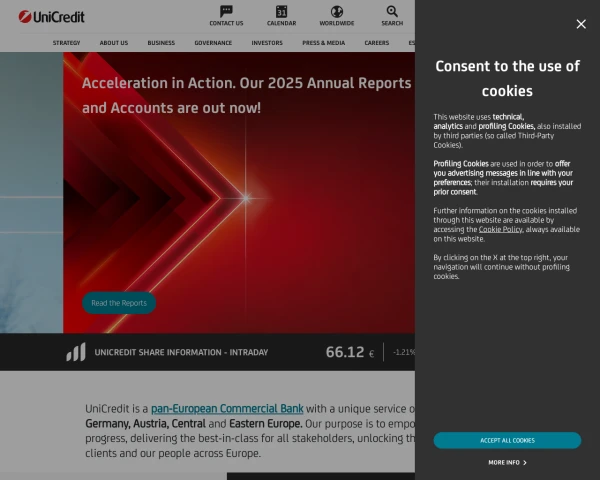Open the Strategy menu
The image size is (600, 480).
(x=66, y=42)
